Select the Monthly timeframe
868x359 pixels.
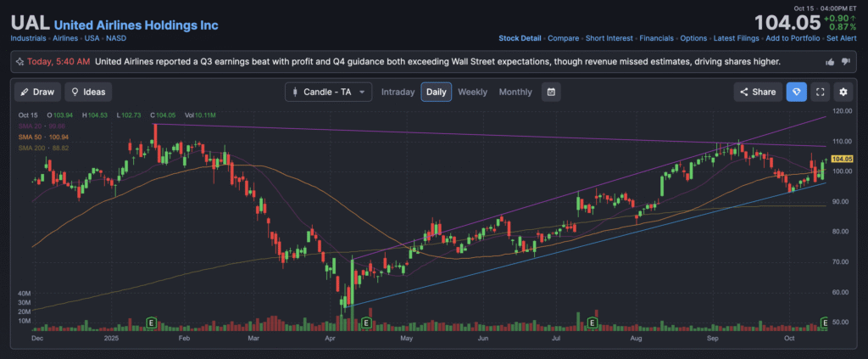(515, 92)
